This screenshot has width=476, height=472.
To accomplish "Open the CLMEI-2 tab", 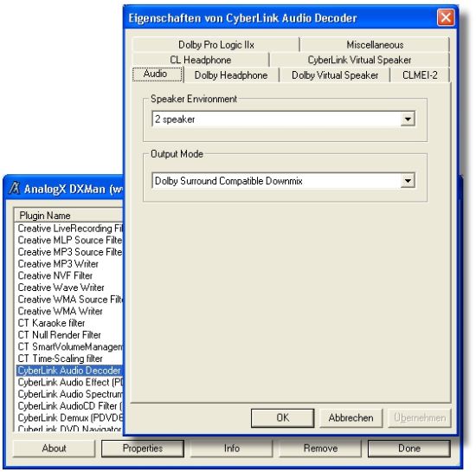I will tap(420, 75).
